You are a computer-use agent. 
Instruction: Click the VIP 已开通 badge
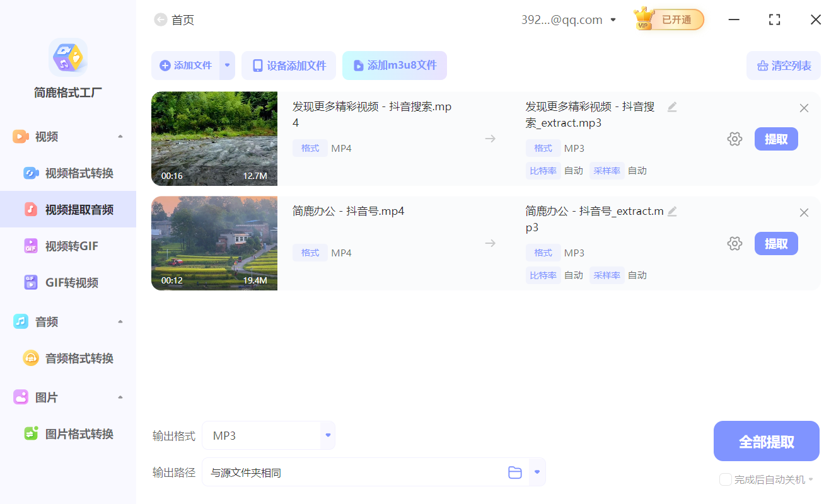[668, 20]
